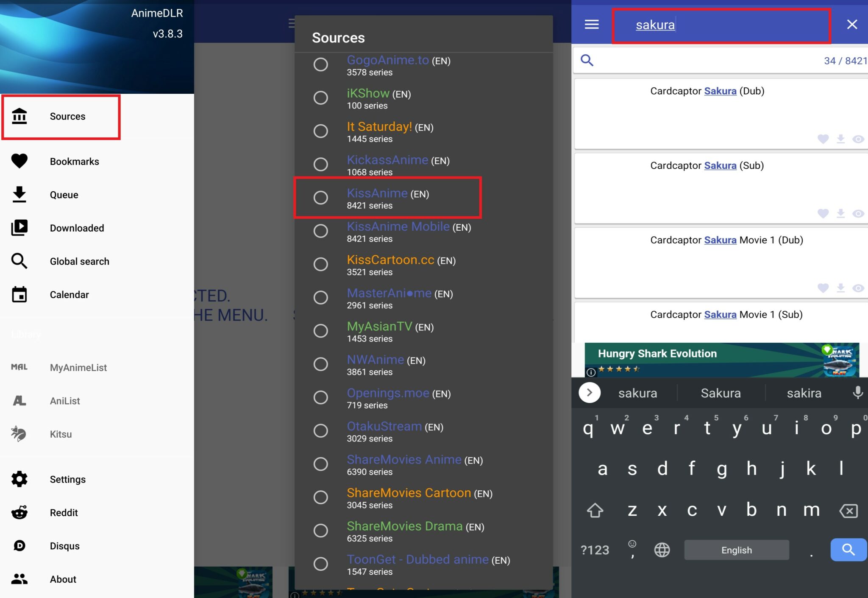The width and height of the screenshot is (868, 598).
Task: Click the Settings gear icon
Action: point(19,479)
